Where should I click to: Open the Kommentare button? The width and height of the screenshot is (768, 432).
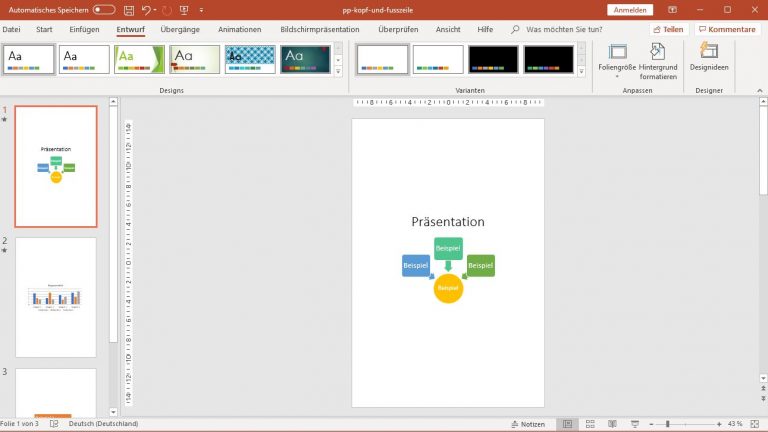727,29
